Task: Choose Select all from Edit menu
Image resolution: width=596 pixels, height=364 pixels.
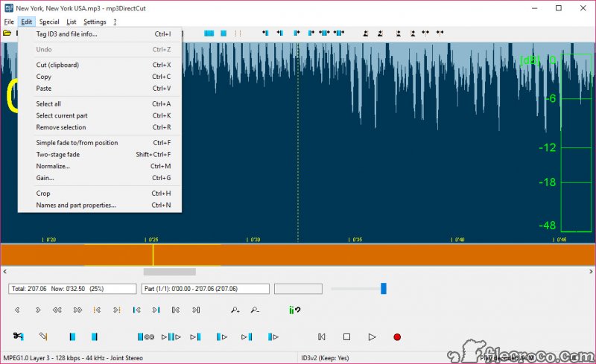Action: (x=100, y=103)
